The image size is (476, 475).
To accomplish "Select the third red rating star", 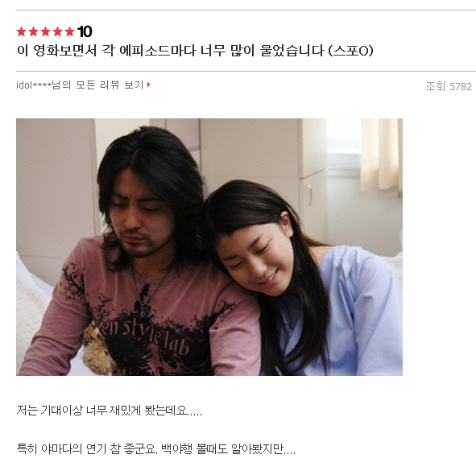I will (x=46, y=31).
